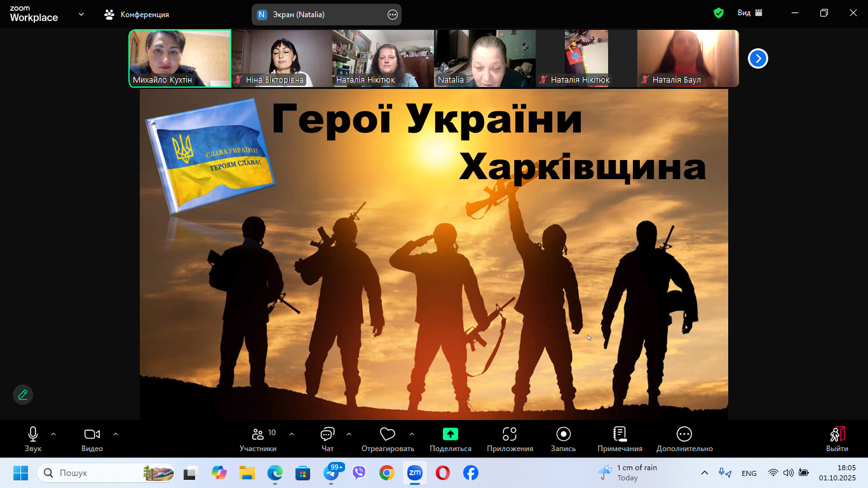Leave the meeting with Выйти button
Image resolution: width=868 pixels, height=488 pixels.
click(x=837, y=438)
